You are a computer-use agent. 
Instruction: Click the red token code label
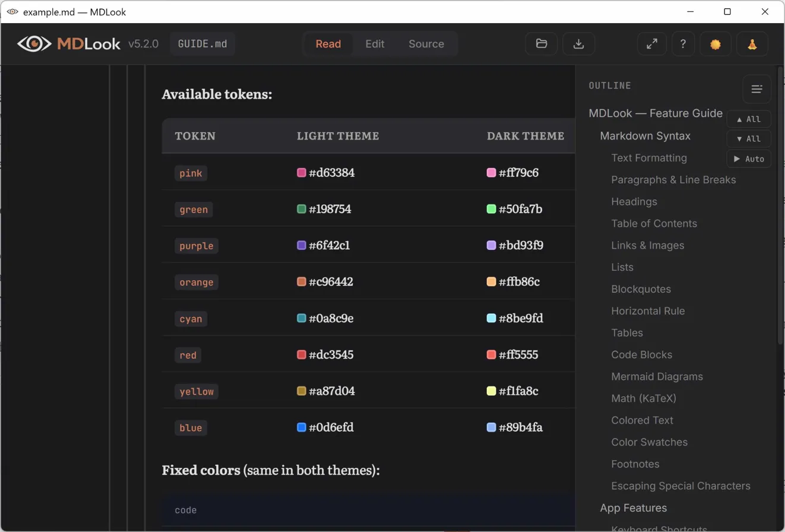188,355
